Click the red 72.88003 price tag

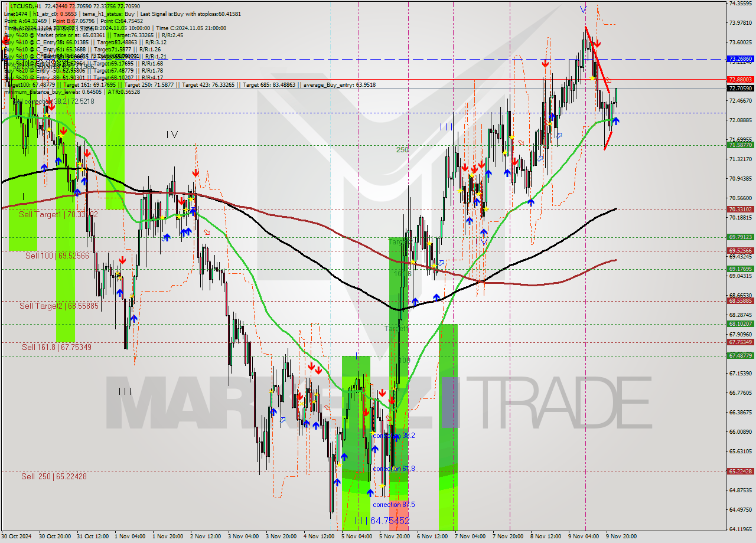click(x=740, y=79)
